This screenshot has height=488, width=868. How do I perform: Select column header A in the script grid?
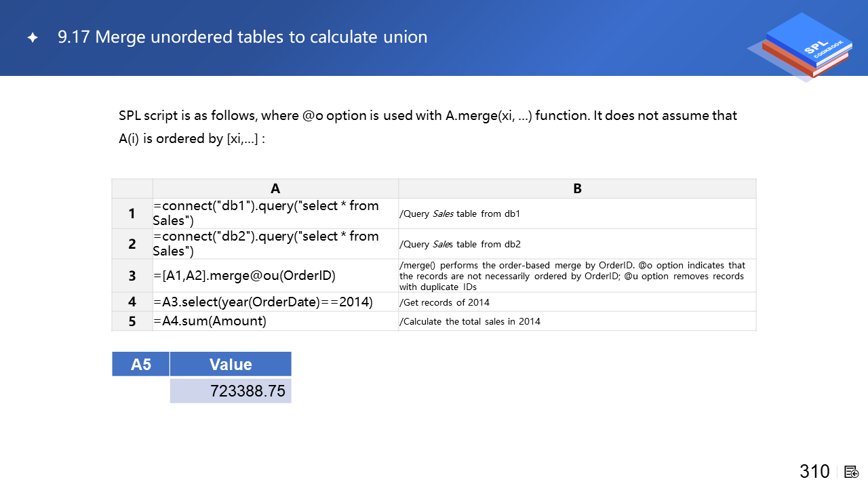click(275, 188)
